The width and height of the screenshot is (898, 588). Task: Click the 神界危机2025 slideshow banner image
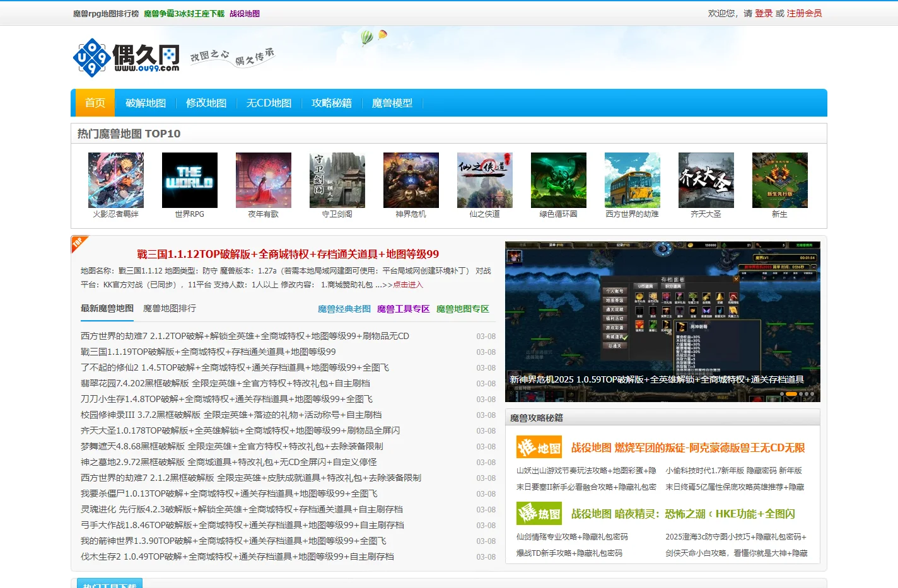[x=663, y=321]
